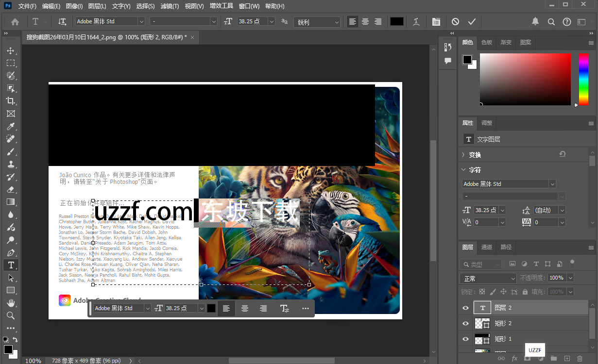Click the black text color swatch

396,21
